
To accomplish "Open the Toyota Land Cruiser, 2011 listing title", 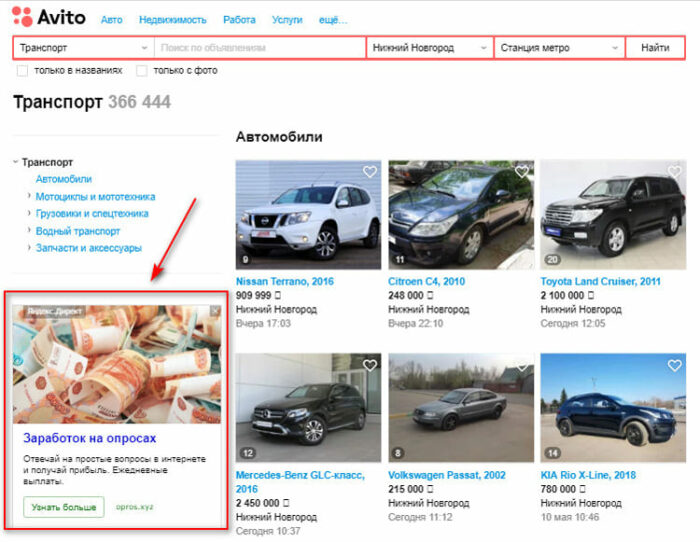I will point(600,281).
